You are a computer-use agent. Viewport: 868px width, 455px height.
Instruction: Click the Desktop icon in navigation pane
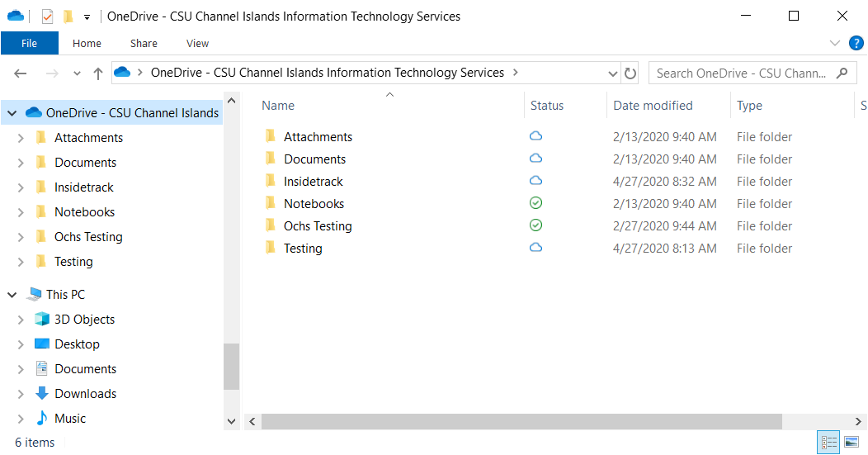click(x=42, y=344)
